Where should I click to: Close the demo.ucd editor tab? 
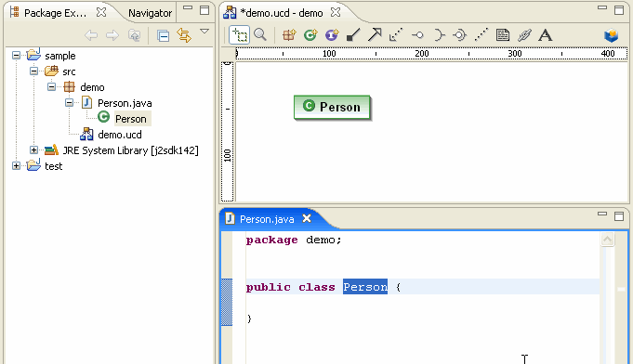click(335, 12)
